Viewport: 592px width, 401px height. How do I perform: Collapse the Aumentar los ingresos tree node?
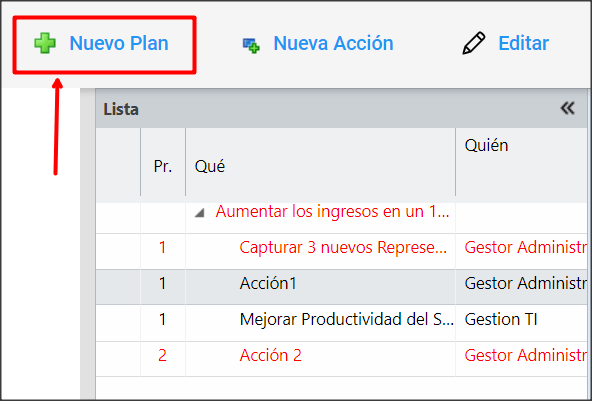pyautogui.click(x=199, y=213)
